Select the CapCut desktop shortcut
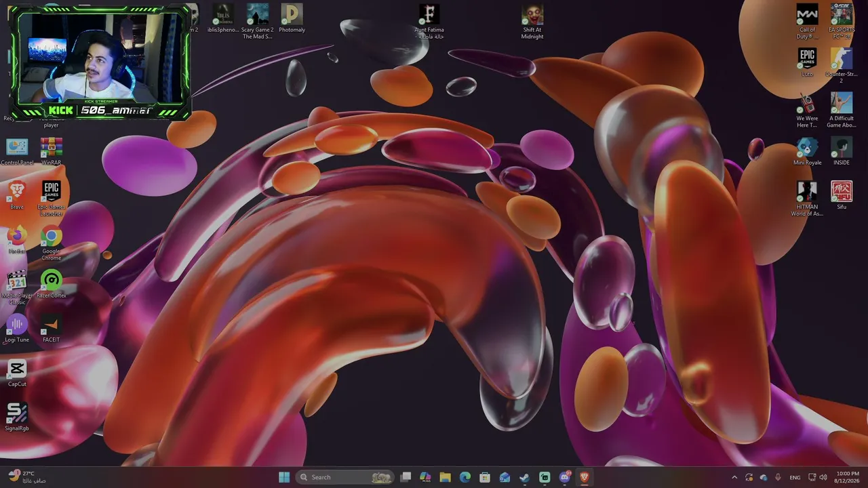This screenshot has height=488, width=868. coord(17,372)
